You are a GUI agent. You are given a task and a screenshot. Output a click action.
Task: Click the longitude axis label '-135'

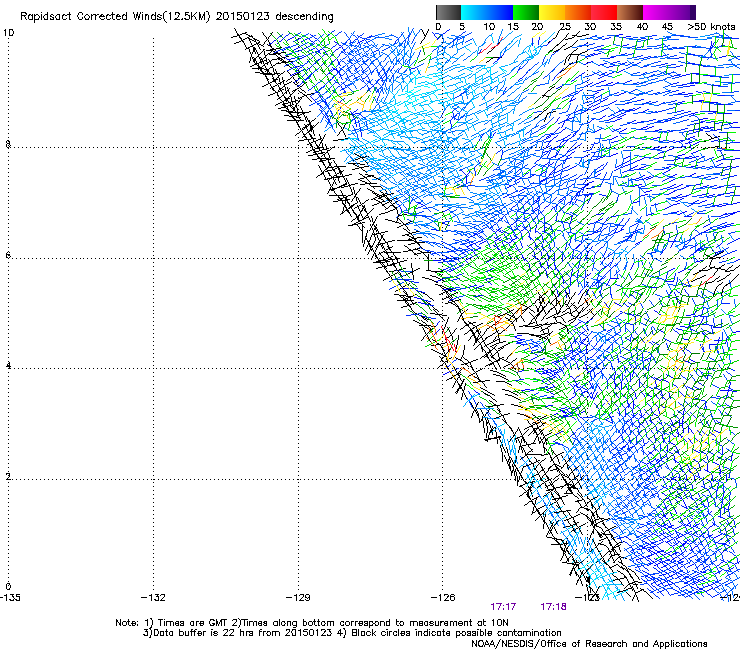coord(10,598)
